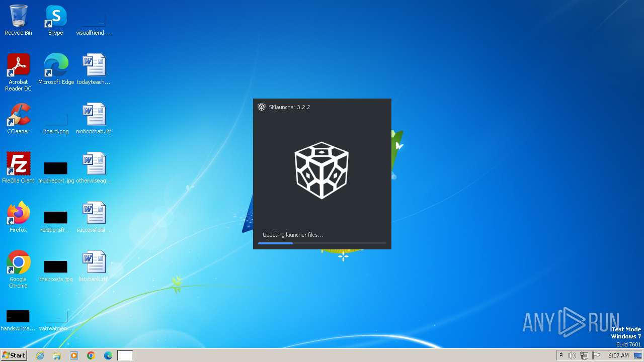Click the Updating launcher files status text

point(293,235)
